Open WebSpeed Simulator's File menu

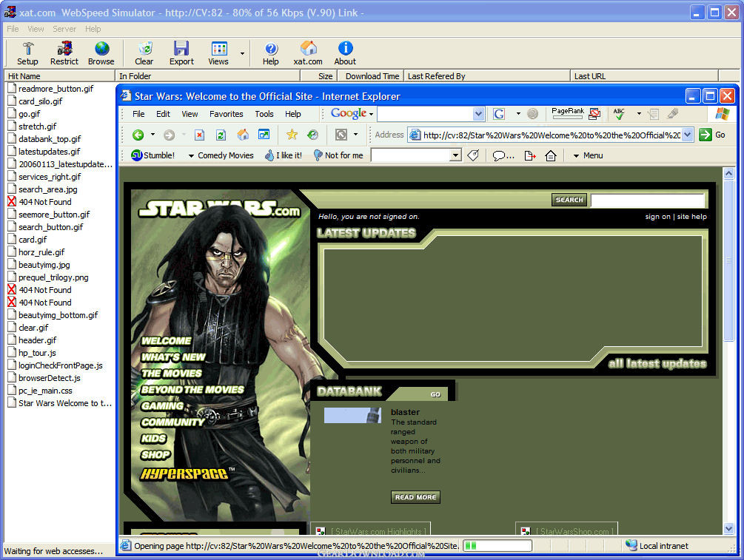pos(13,29)
